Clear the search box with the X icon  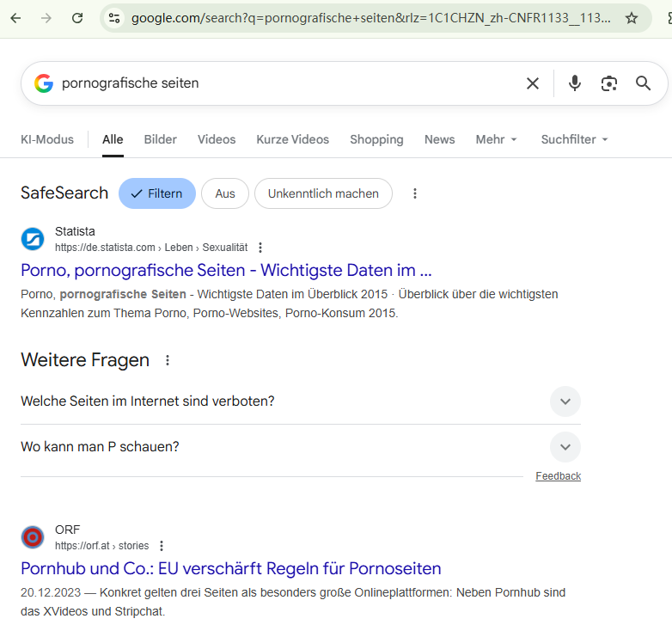point(533,83)
